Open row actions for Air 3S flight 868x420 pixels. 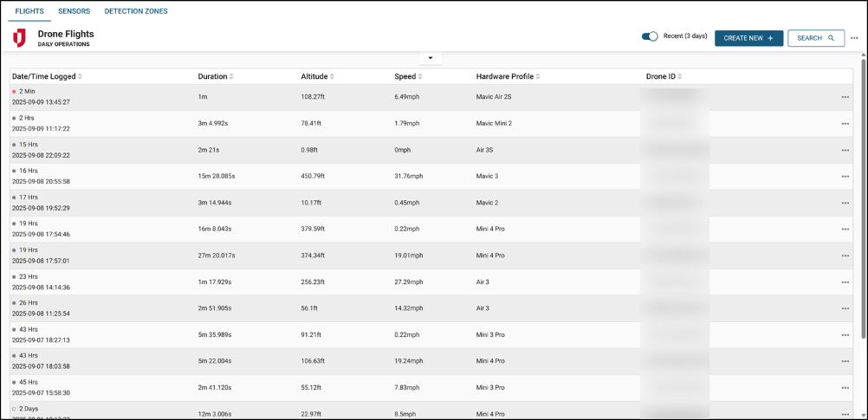pyautogui.click(x=845, y=151)
